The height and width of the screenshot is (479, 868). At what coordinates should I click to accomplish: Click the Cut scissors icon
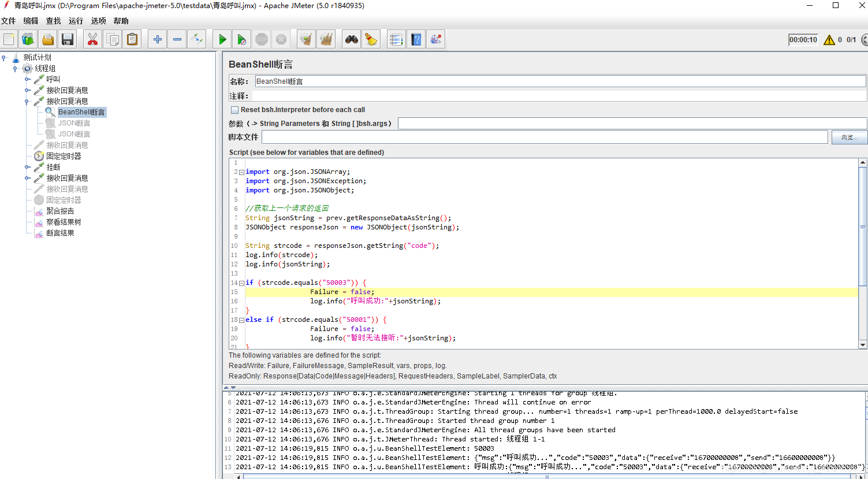pyautogui.click(x=92, y=39)
